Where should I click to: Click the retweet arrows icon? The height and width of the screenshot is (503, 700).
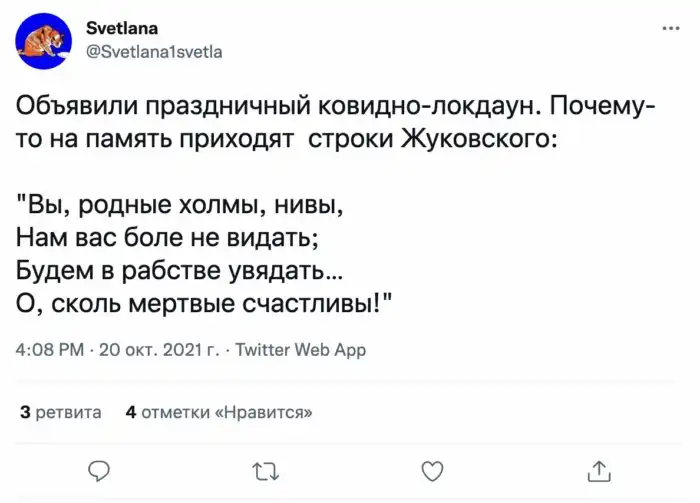coord(265,470)
